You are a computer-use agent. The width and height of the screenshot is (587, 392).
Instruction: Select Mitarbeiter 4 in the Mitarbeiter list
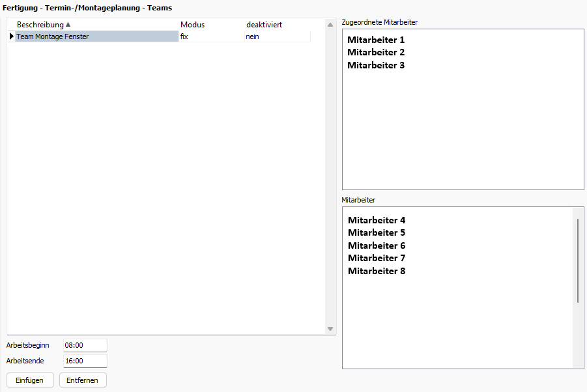click(x=377, y=220)
